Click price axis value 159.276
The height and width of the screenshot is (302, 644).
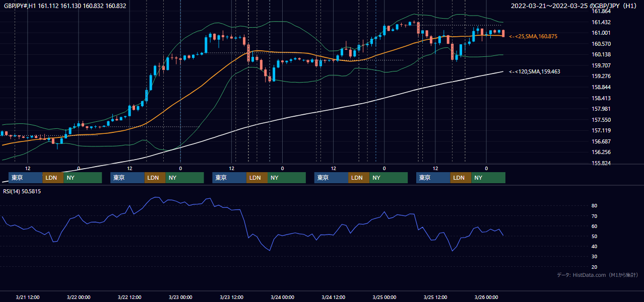[x=601, y=76]
